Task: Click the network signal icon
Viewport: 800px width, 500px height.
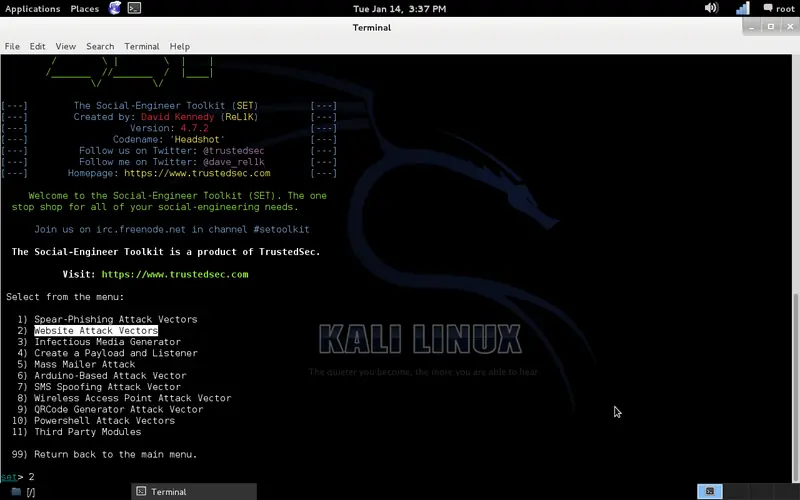Action: [743, 8]
